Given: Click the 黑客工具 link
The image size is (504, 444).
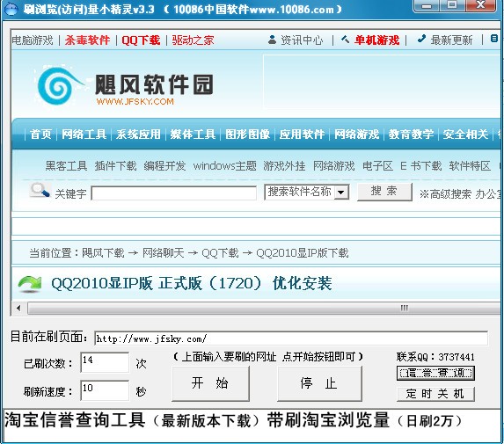Looking at the screenshot, I should 66,166.
